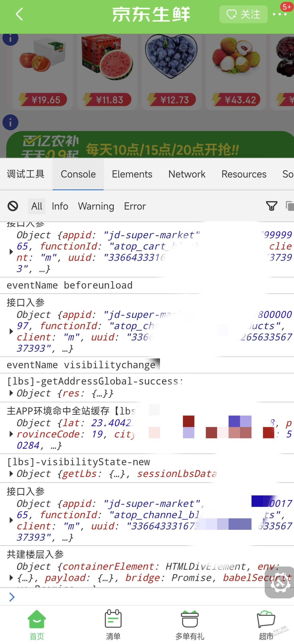Viewport: 294px width, 644px height.
Task: Open the 清单 list tab
Action: (113, 625)
